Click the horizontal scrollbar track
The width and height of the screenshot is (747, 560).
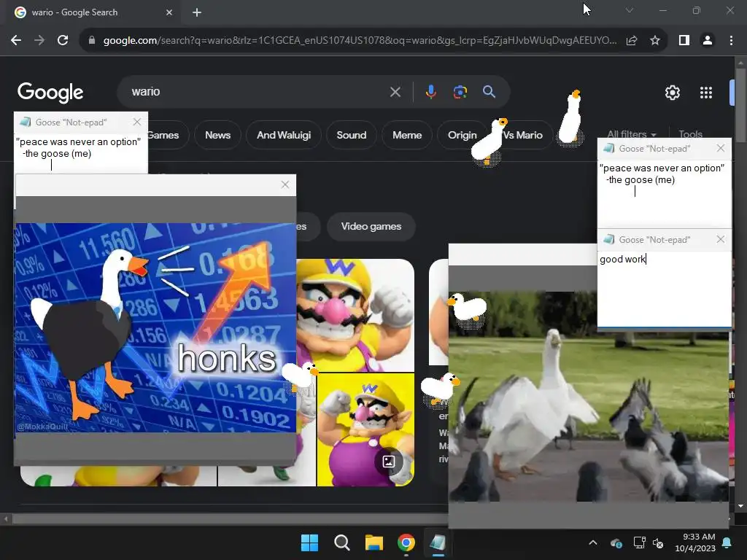[228, 518]
